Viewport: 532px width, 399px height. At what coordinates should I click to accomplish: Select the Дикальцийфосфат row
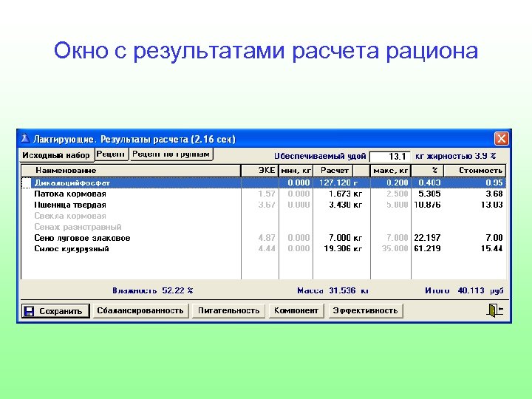click(x=263, y=183)
